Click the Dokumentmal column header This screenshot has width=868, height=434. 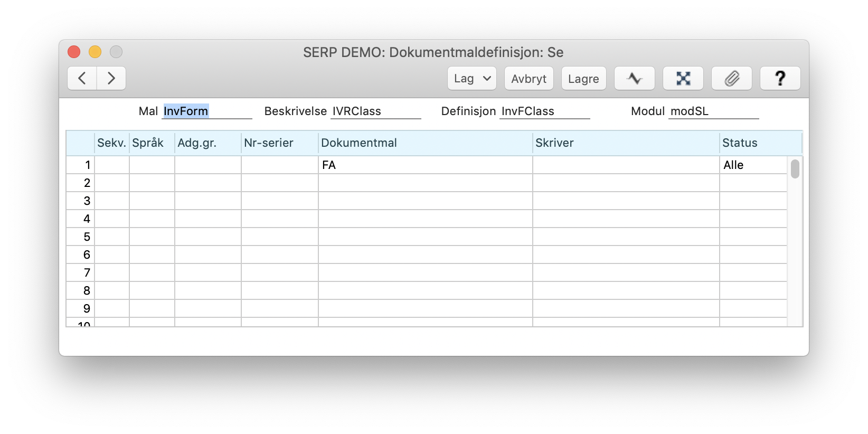(x=426, y=143)
